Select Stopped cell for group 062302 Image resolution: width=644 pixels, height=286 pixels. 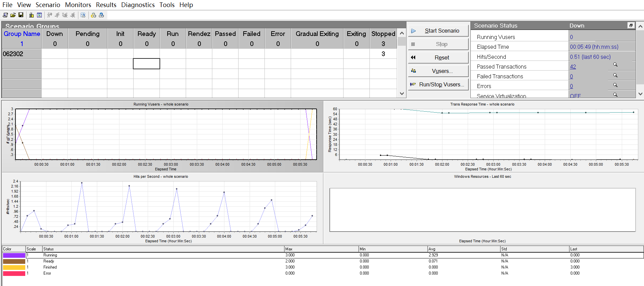383,54
